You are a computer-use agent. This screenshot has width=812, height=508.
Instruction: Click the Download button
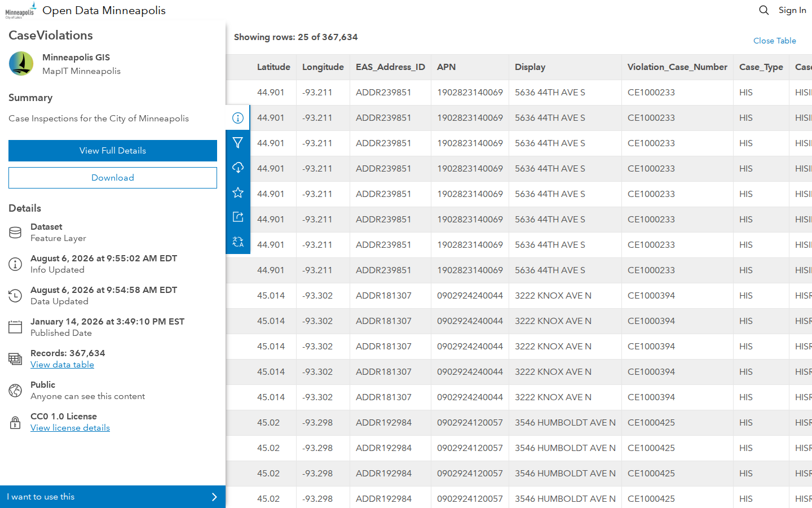(113, 178)
